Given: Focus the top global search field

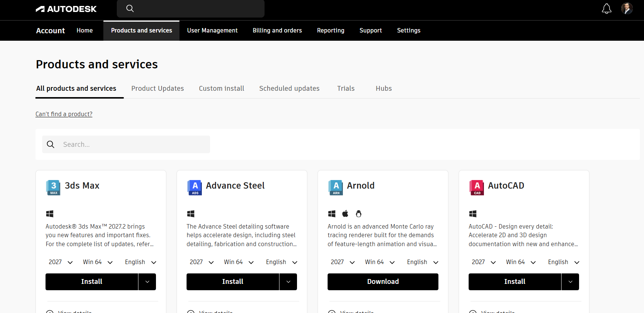Looking at the screenshot, I should (191, 9).
